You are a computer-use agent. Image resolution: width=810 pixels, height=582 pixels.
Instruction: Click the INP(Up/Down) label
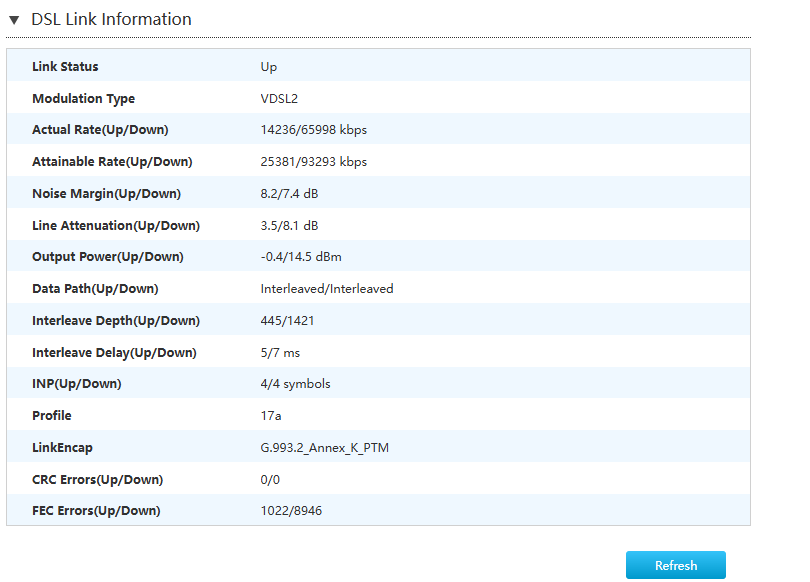76,384
